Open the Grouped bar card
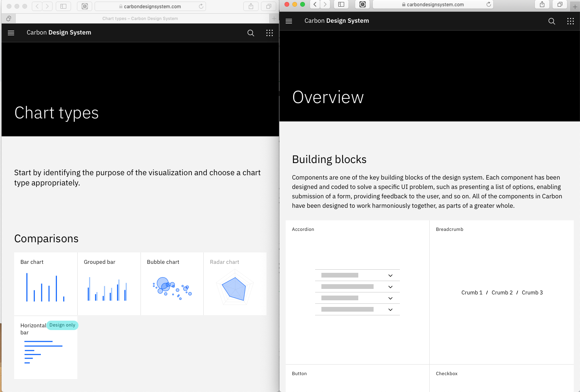This screenshot has height=392, width=580. click(x=109, y=284)
